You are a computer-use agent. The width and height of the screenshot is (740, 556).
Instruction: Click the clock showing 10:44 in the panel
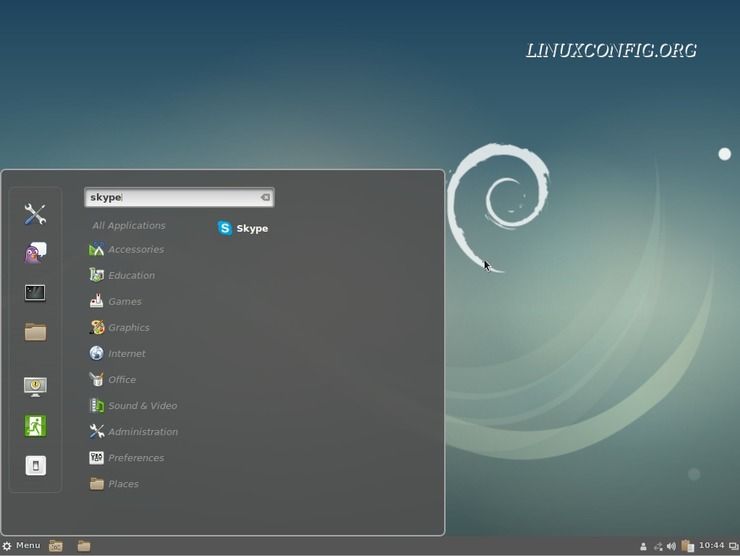tap(711, 546)
